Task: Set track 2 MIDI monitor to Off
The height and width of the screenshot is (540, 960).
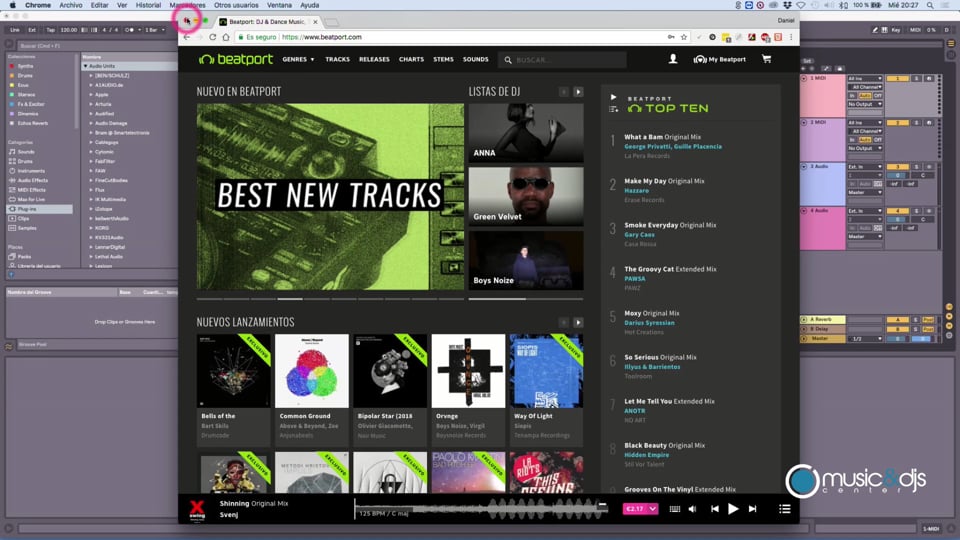Action: [877, 140]
